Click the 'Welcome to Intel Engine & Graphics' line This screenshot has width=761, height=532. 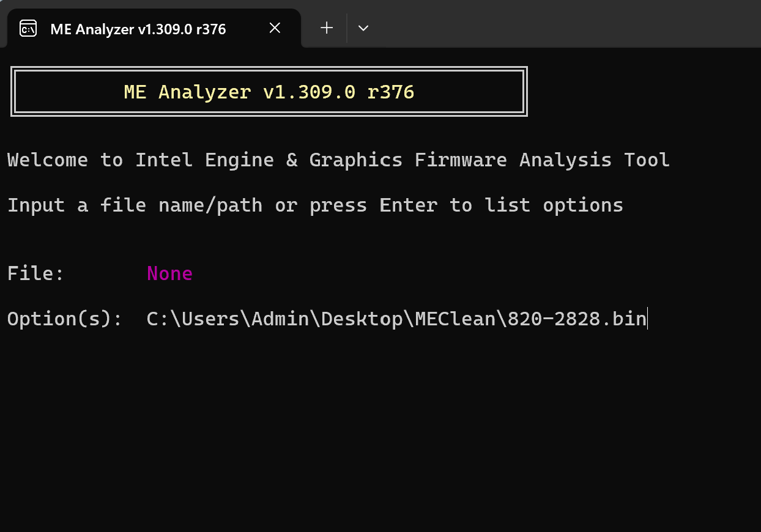pyautogui.click(x=338, y=160)
